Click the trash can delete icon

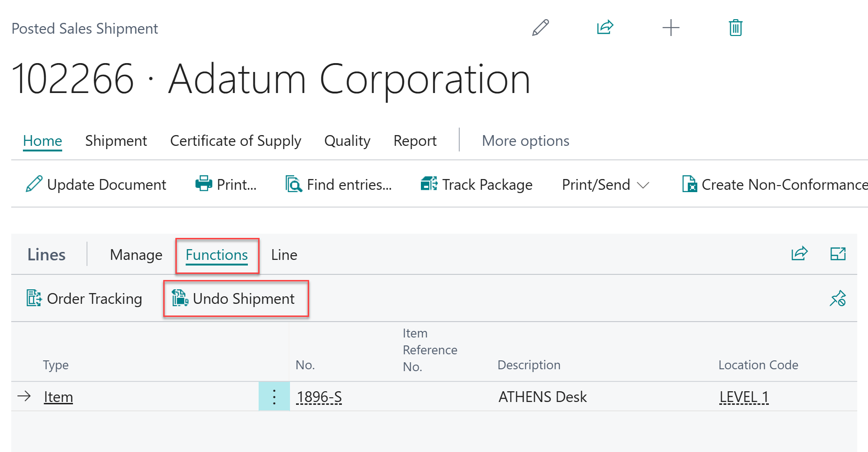[x=735, y=28]
